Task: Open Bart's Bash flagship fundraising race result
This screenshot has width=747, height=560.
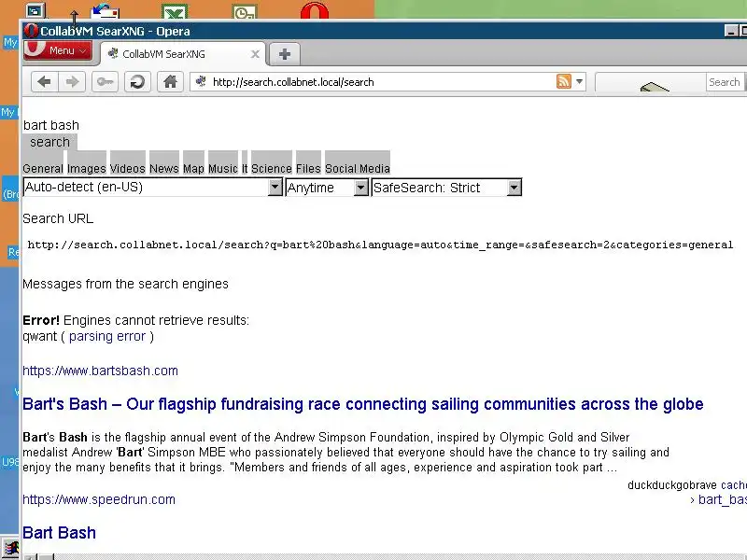Action: pyautogui.click(x=363, y=404)
